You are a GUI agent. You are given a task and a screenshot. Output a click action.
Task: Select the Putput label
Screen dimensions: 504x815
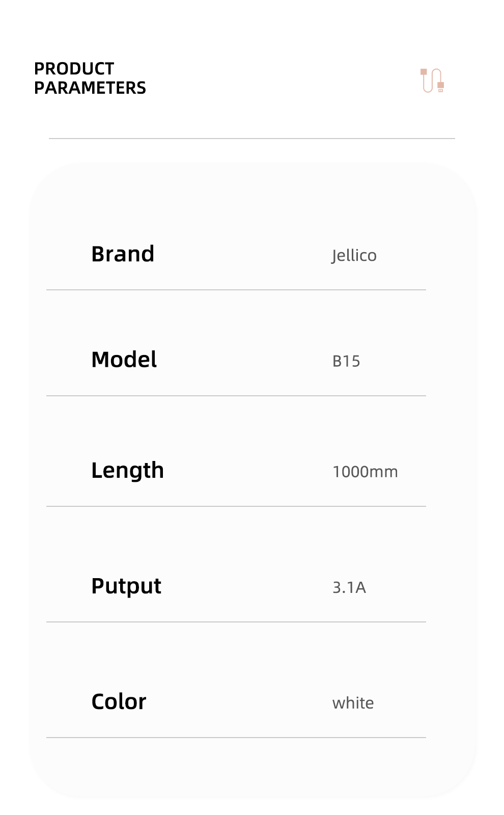[126, 586]
